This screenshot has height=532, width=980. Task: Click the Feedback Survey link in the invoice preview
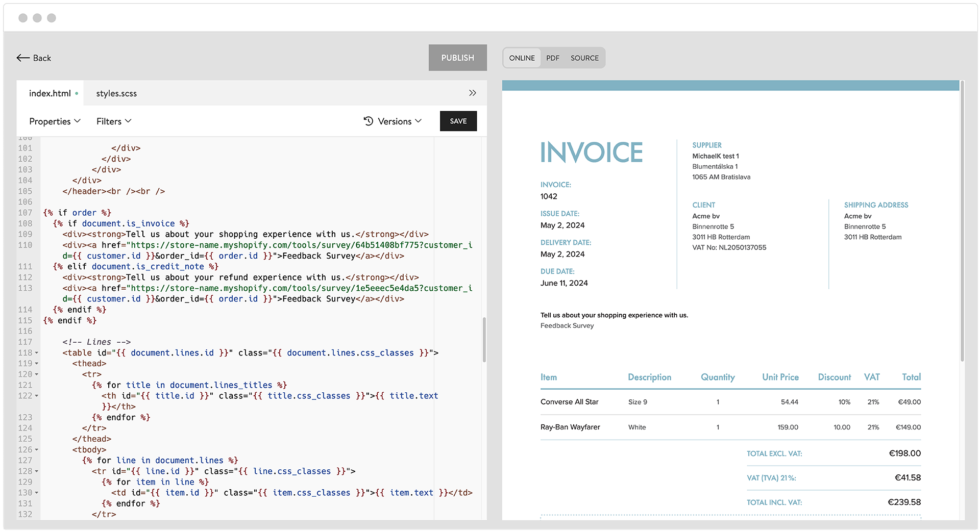567,325
